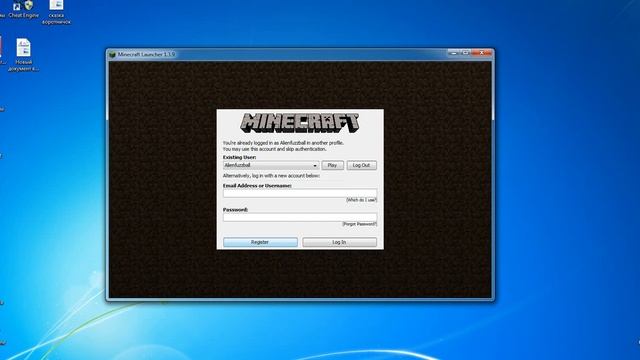The image size is (640, 360).
Task: Click the 'Minecraft Launcher 1.3.9' title text
Action: coord(147,54)
